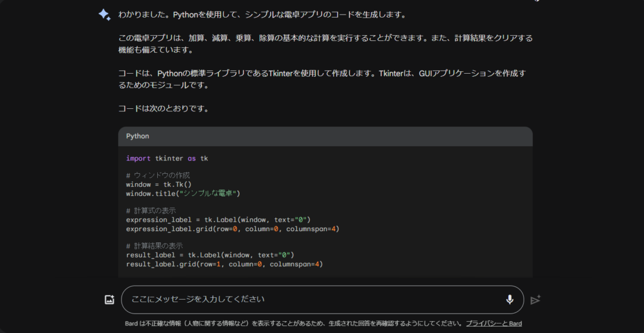Click the text 'コードは次のとおりです。'
Image resolution: width=644 pixels, height=333 pixels.
[164, 109]
